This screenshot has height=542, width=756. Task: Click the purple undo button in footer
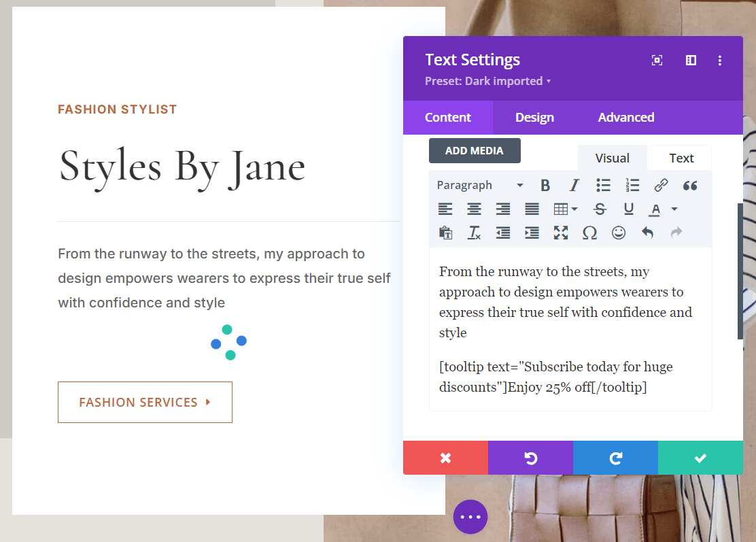(x=530, y=458)
